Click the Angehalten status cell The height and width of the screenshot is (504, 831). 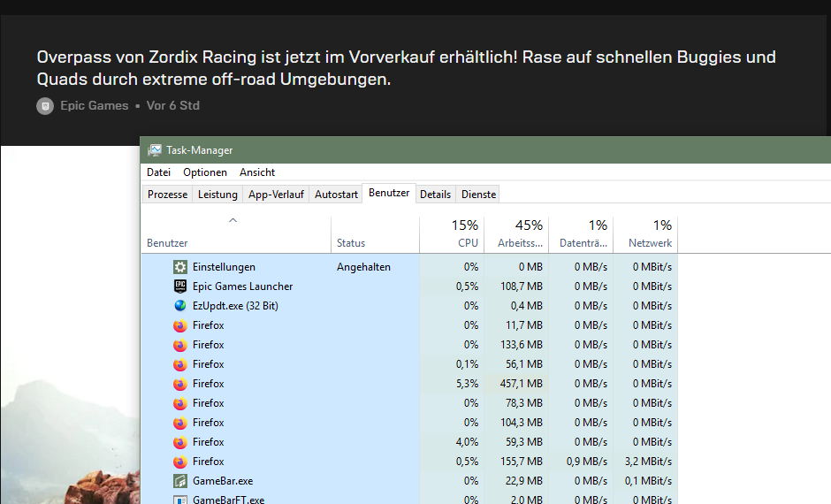click(x=363, y=267)
